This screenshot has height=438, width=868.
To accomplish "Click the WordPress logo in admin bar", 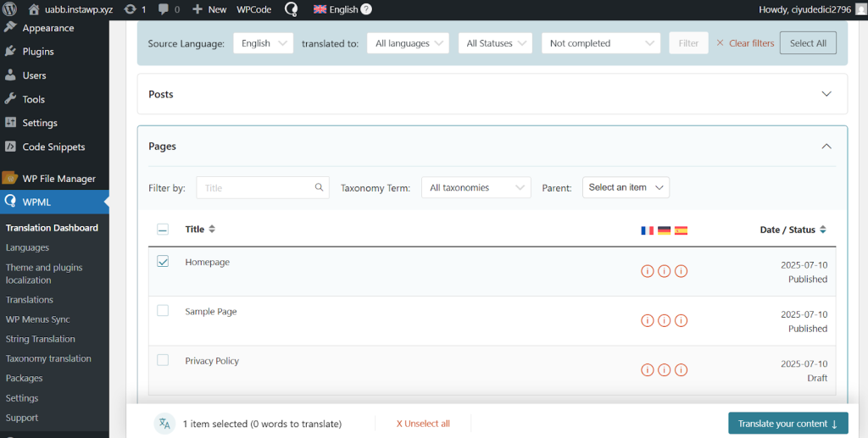I will pos(11,9).
